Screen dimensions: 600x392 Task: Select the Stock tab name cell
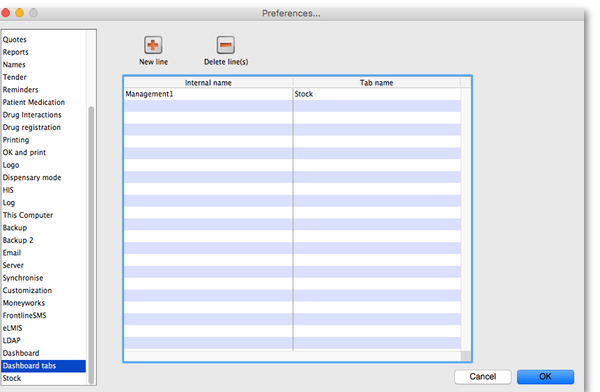(377, 94)
